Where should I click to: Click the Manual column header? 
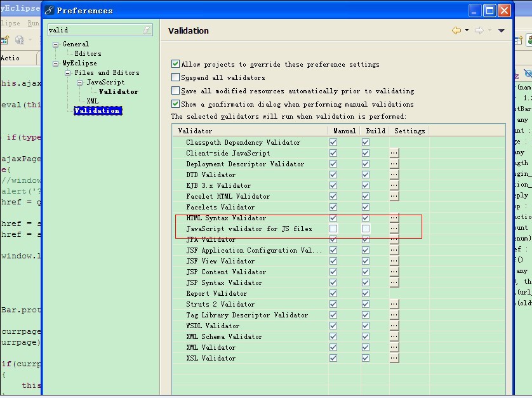[x=344, y=131]
